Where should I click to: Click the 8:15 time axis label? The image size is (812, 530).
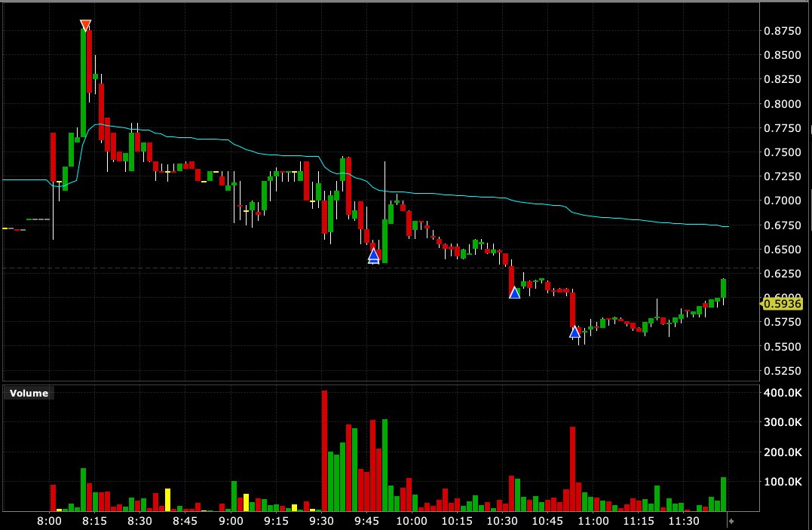94,521
